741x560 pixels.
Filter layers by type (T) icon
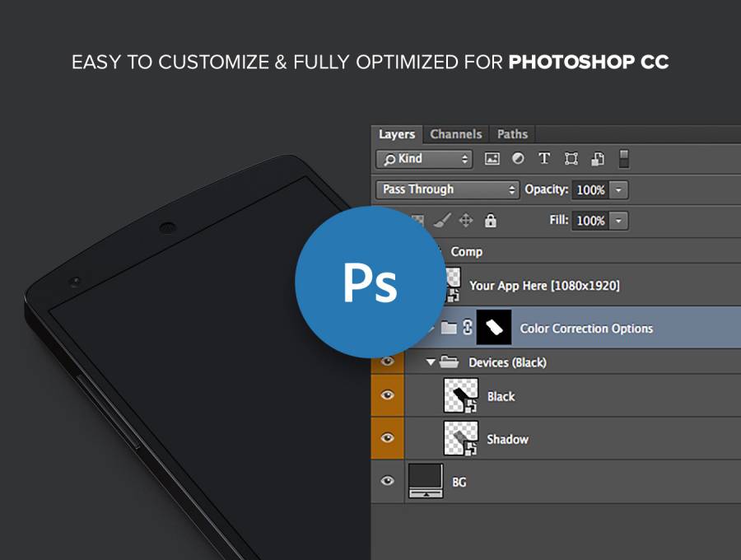544,159
